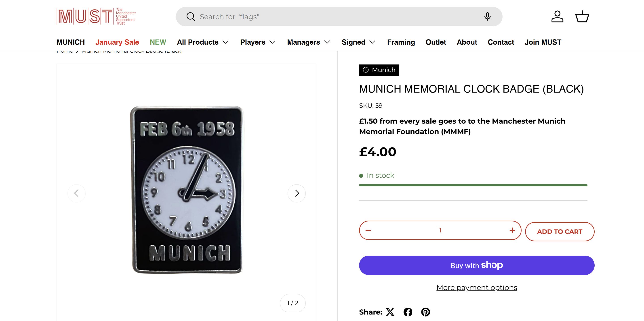
Task: Decrease quantity with minus button
Action: tap(368, 230)
